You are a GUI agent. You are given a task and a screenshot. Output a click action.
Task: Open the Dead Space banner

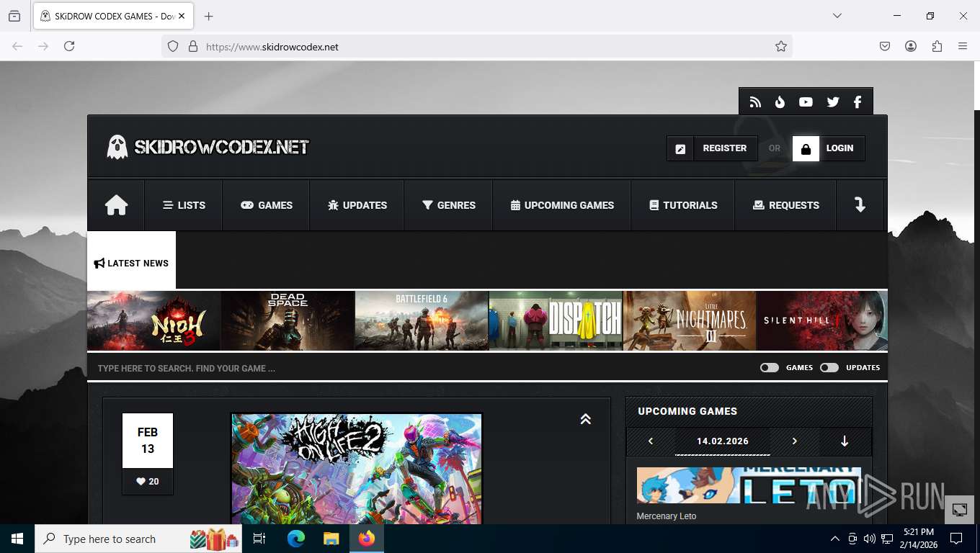coord(288,320)
